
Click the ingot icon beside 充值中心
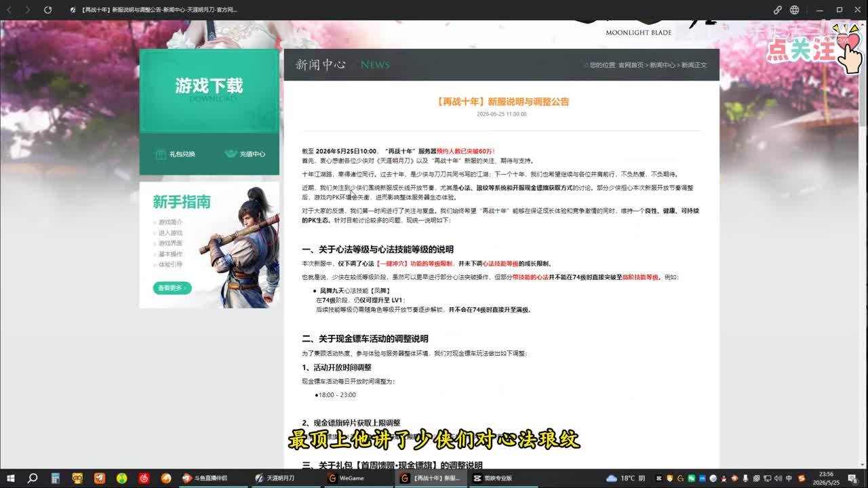(x=231, y=154)
